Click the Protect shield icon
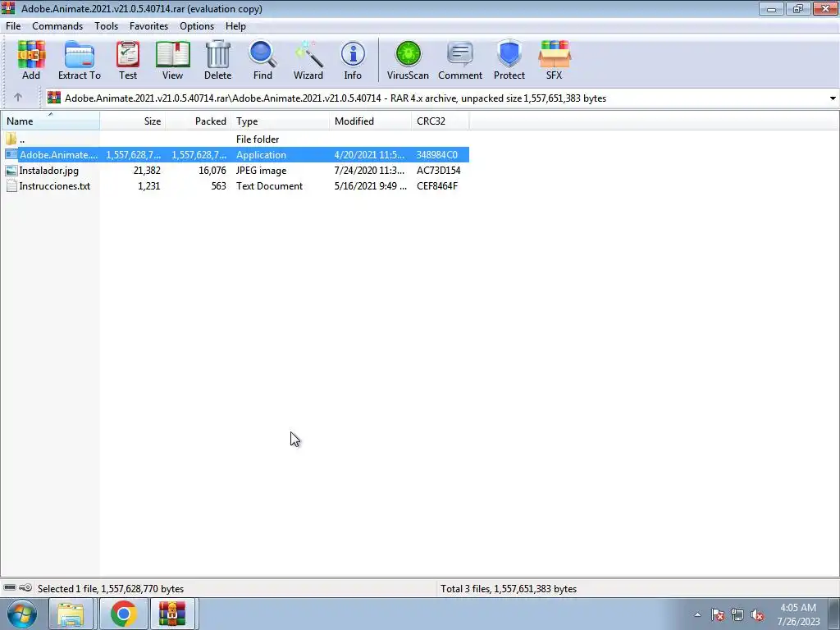This screenshot has height=630, width=840. 509,60
